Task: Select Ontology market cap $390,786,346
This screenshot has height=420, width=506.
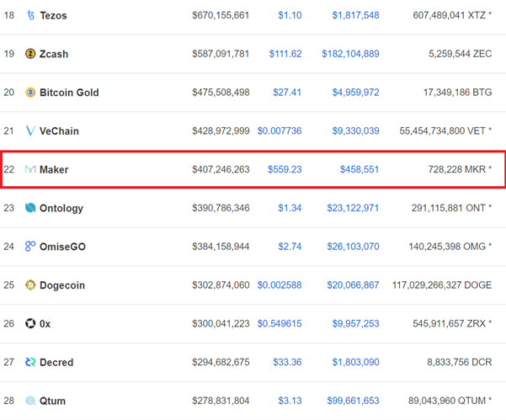Action: (221, 208)
